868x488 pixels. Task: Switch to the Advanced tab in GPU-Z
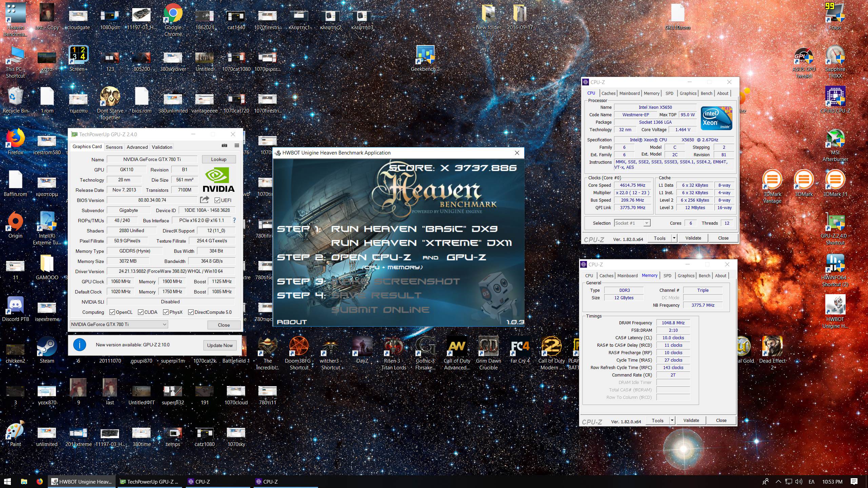(x=137, y=147)
